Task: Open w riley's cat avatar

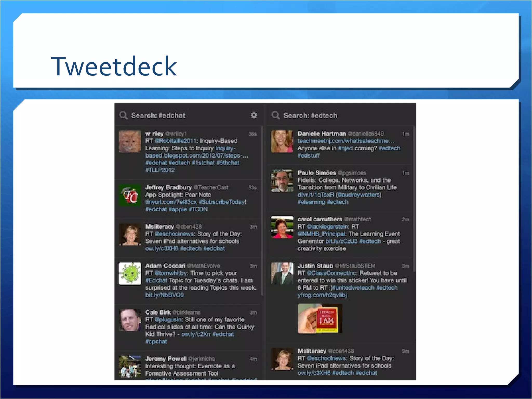Action: tap(130, 142)
